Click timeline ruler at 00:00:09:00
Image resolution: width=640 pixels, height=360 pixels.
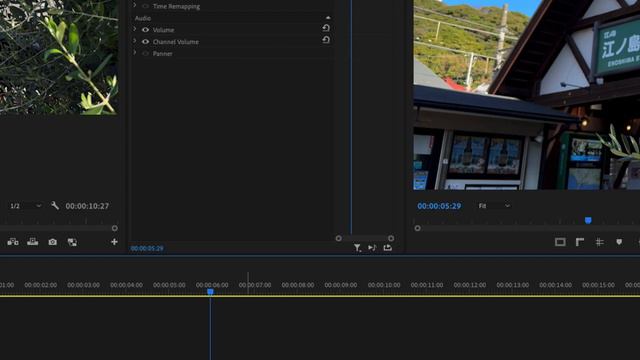(341, 285)
